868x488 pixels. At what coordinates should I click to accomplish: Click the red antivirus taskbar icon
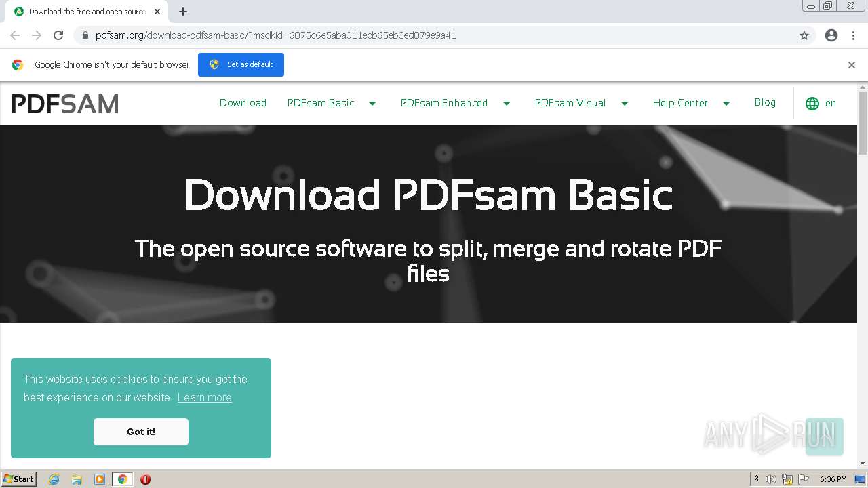(x=145, y=479)
